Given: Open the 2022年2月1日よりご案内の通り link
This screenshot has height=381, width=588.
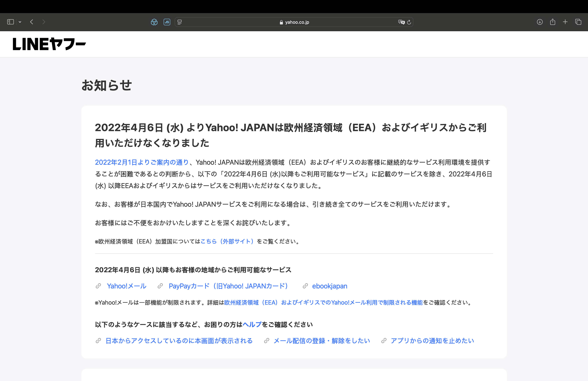Looking at the screenshot, I should 142,162.
